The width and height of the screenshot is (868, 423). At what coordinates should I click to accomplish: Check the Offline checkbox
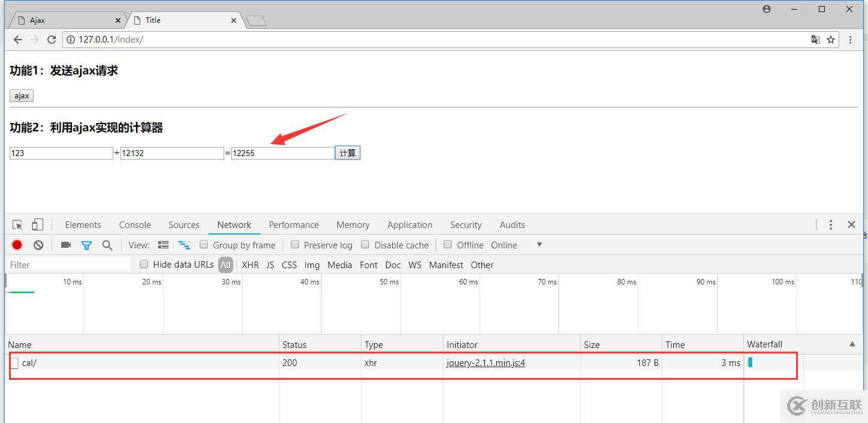(448, 244)
